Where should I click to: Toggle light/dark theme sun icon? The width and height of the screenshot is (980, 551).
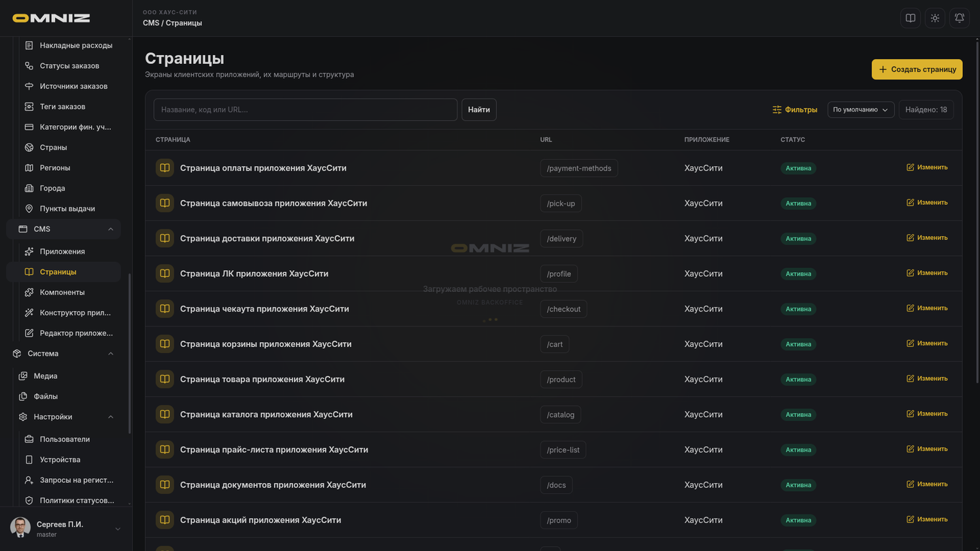click(x=935, y=18)
